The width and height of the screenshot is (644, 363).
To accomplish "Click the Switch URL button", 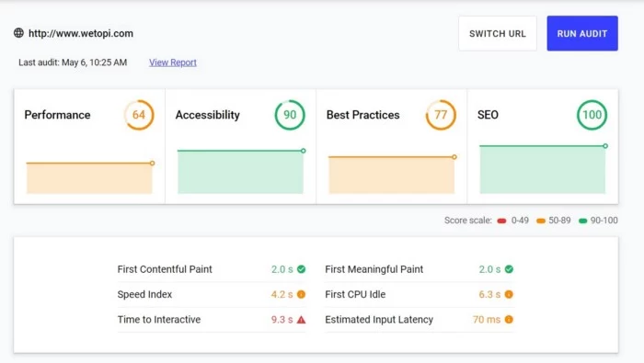I will [498, 34].
